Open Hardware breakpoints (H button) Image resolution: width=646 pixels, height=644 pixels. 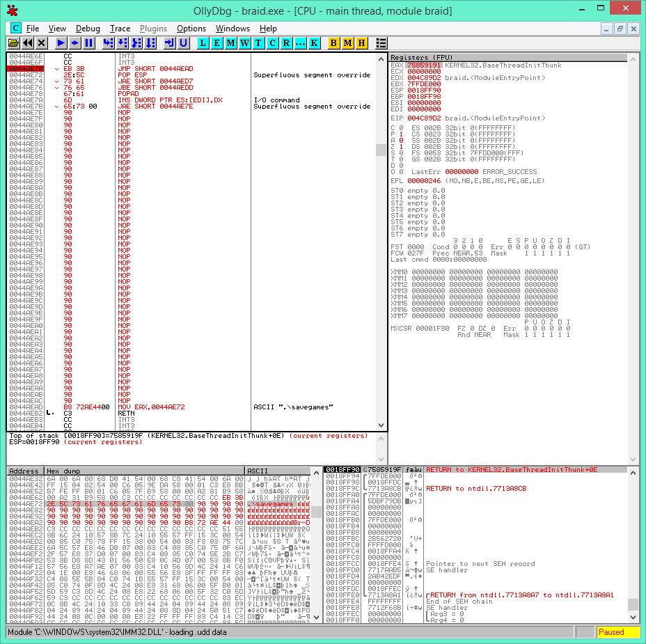361,43
